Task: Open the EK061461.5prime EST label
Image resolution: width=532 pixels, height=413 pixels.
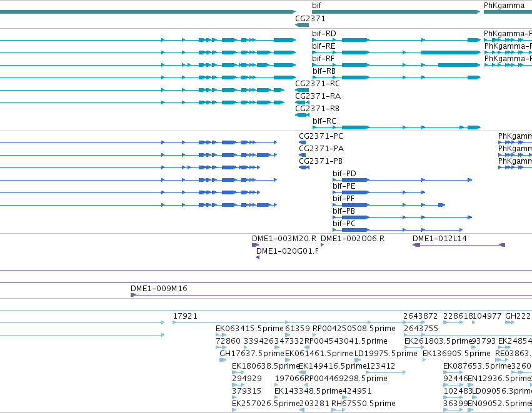Action: [x=319, y=354]
